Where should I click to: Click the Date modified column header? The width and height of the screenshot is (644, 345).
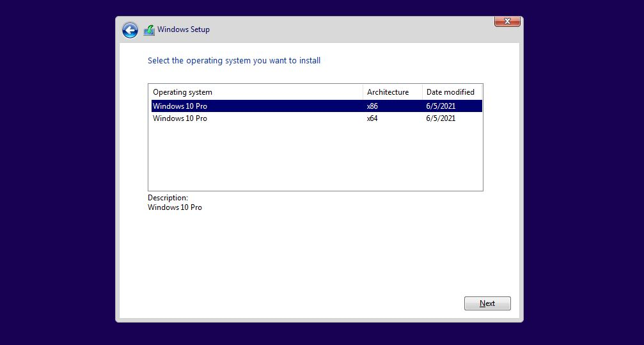[x=452, y=92]
